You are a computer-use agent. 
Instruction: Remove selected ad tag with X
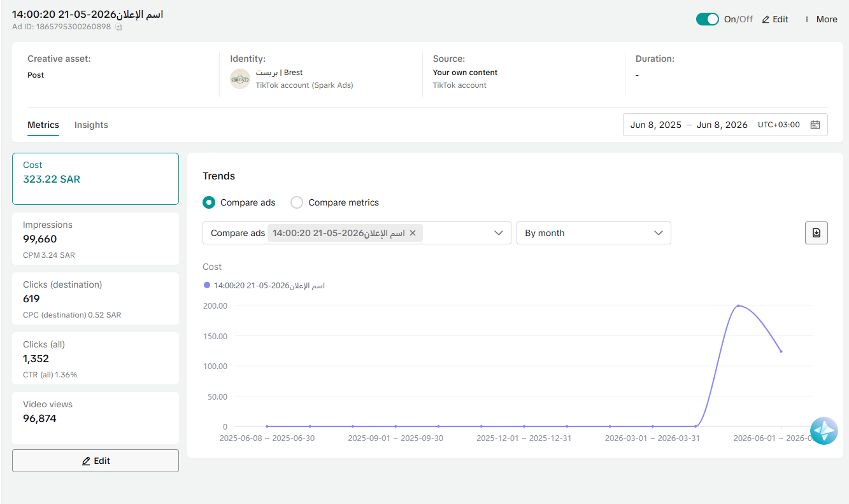point(412,233)
